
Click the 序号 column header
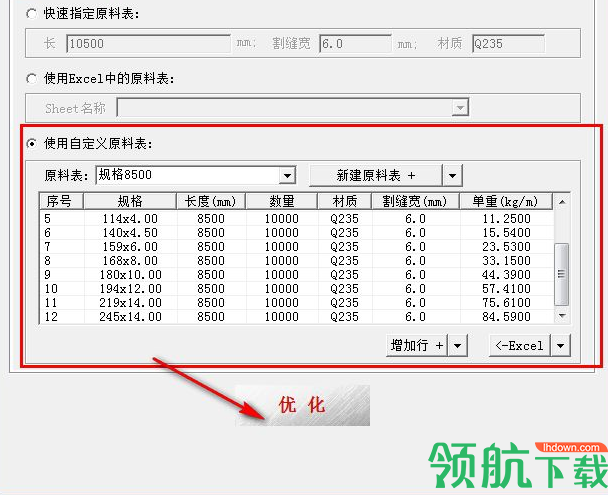pyautogui.click(x=62, y=202)
